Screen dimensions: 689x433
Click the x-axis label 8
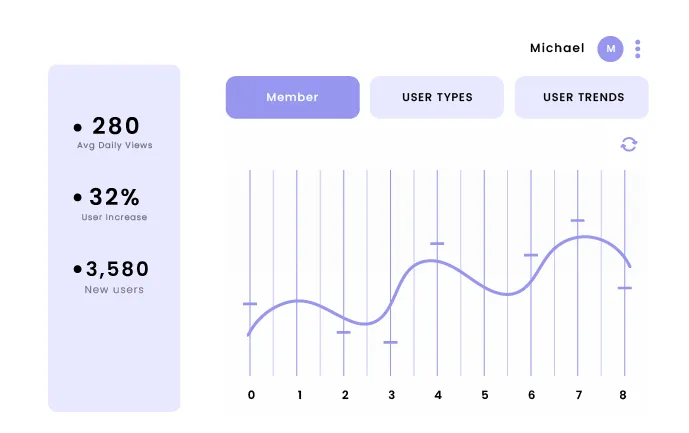(x=624, y=395)
